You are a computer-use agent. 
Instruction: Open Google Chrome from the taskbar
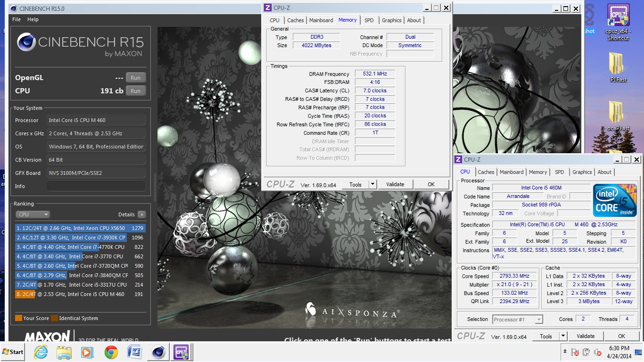coord(111,352)
